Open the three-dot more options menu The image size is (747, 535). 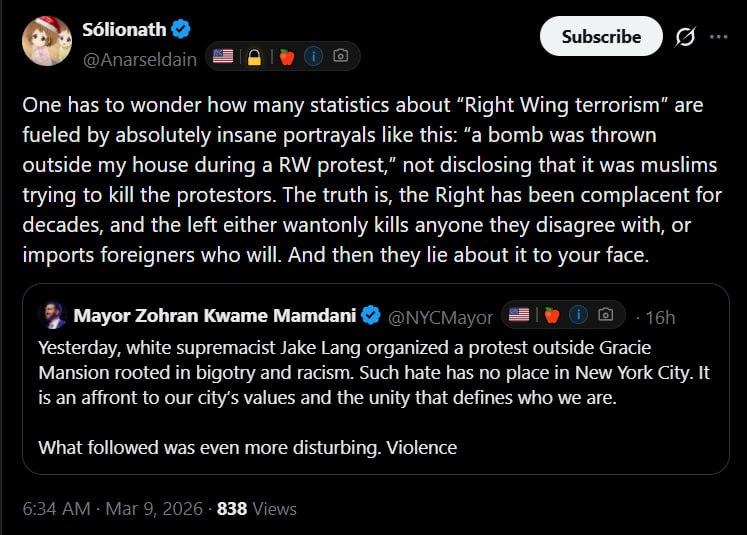point(718,37)
